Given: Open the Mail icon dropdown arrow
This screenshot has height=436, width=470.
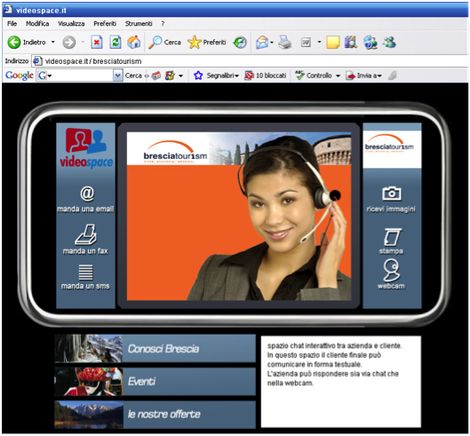Looking at the screenshot, I should pyautogui.click(x=272, y=42).
